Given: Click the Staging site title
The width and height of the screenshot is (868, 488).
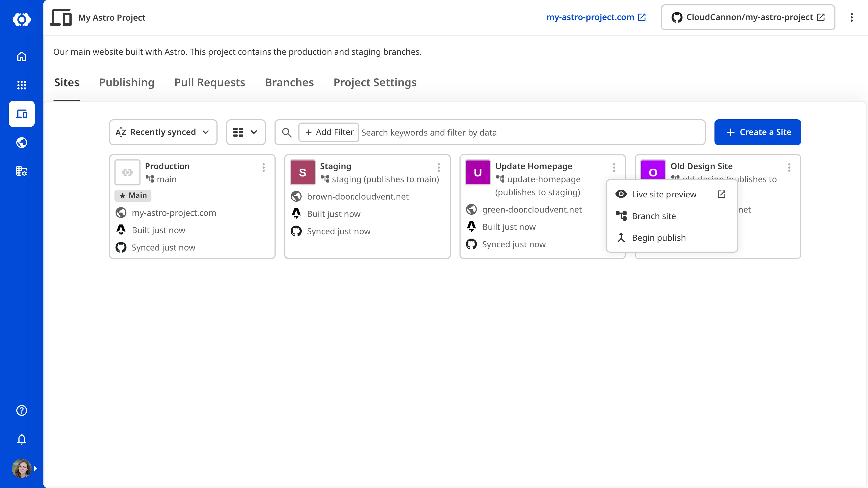Looking at the screenshot, I should (336, 166).
